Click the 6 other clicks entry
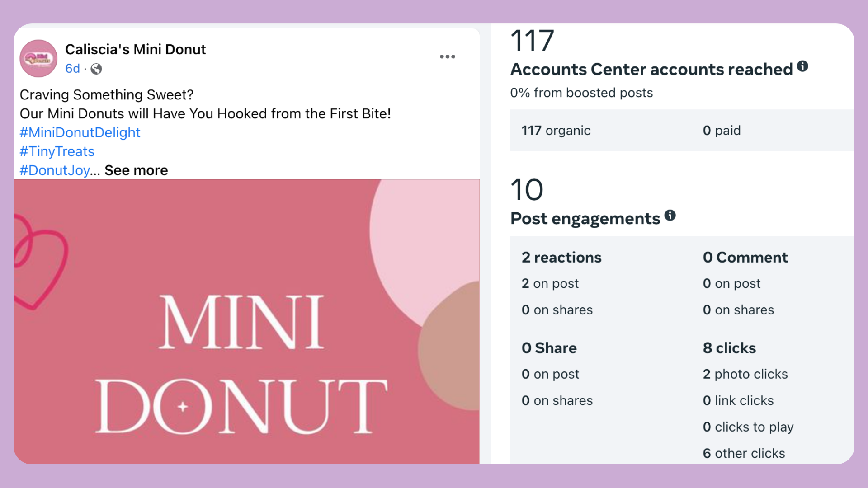Screen dimensions: 868x488 click(744, 453)
